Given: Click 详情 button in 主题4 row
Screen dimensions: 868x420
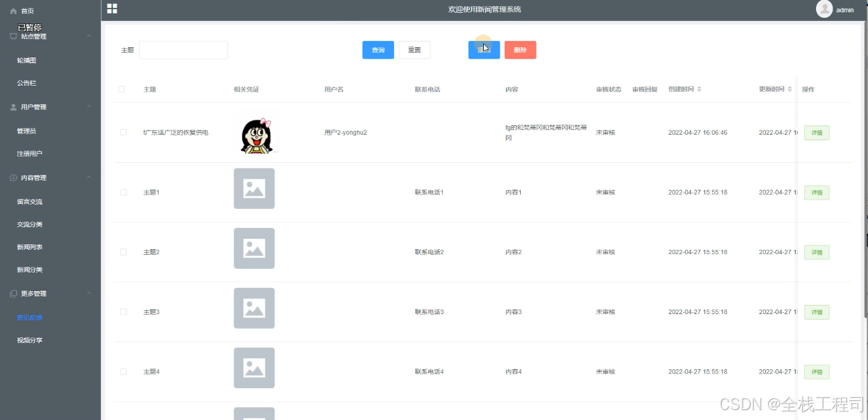Looking at the screenshot, I should coord(817,372).
